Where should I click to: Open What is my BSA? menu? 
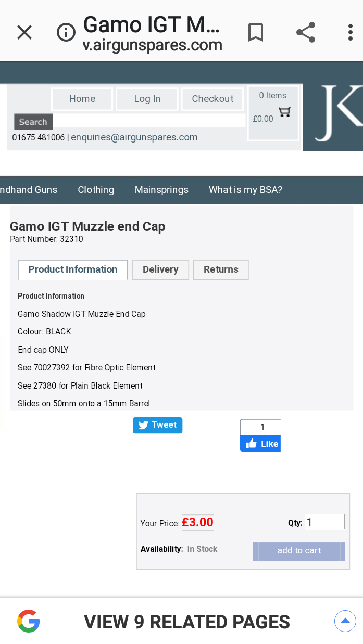(x=245, y=190)
